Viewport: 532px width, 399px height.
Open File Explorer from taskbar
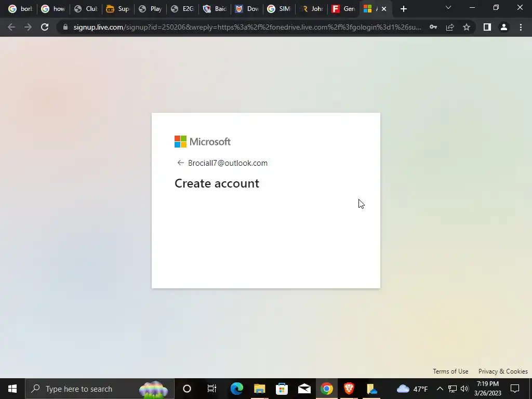click(260, 389)
